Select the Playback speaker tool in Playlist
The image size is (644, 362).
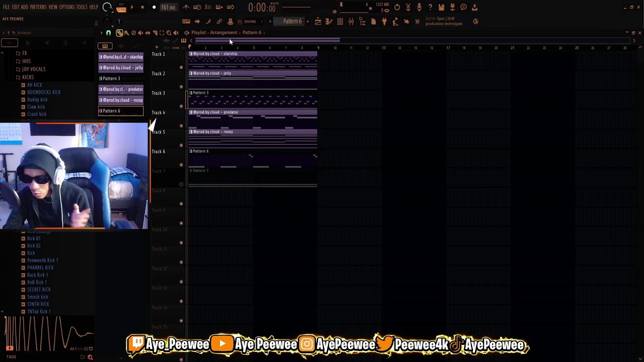[x=176, y=33]
